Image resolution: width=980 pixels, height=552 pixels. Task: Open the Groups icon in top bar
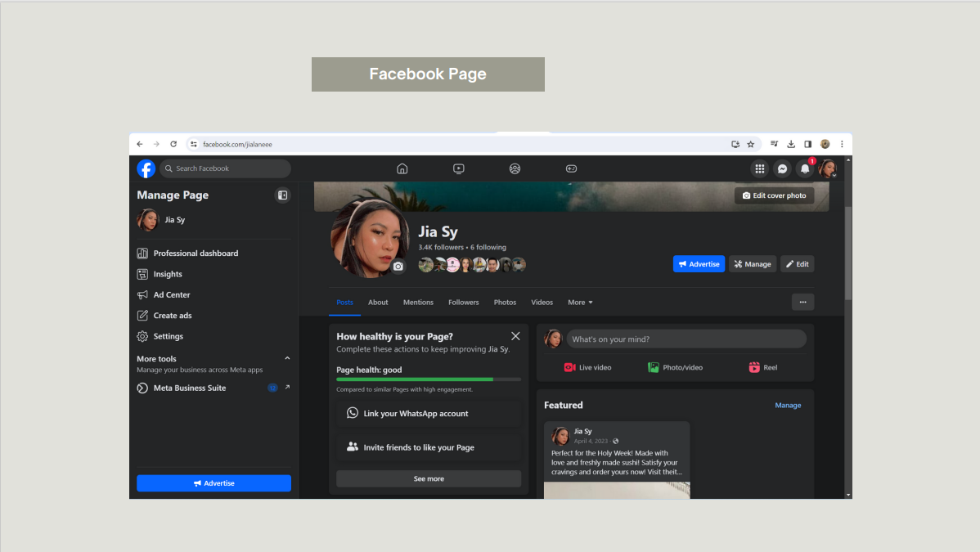point(515,168)
